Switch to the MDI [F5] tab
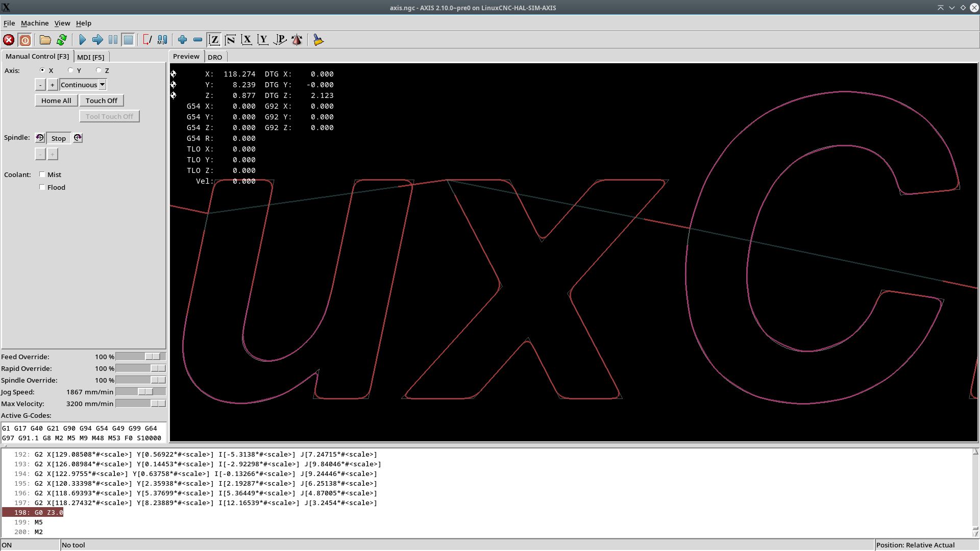This screenshot has width=980, height=551. tap(91, 57)
